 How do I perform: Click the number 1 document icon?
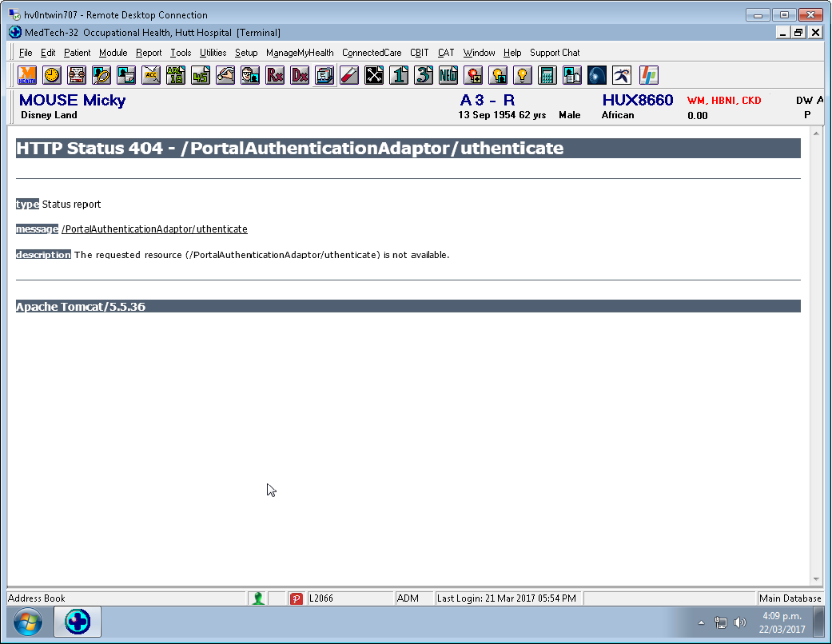[399, 75]
